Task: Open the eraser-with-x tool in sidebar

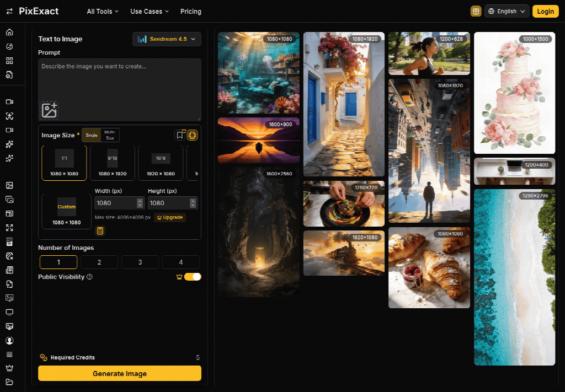Action: pyautogui.click(x=9, y=256)
